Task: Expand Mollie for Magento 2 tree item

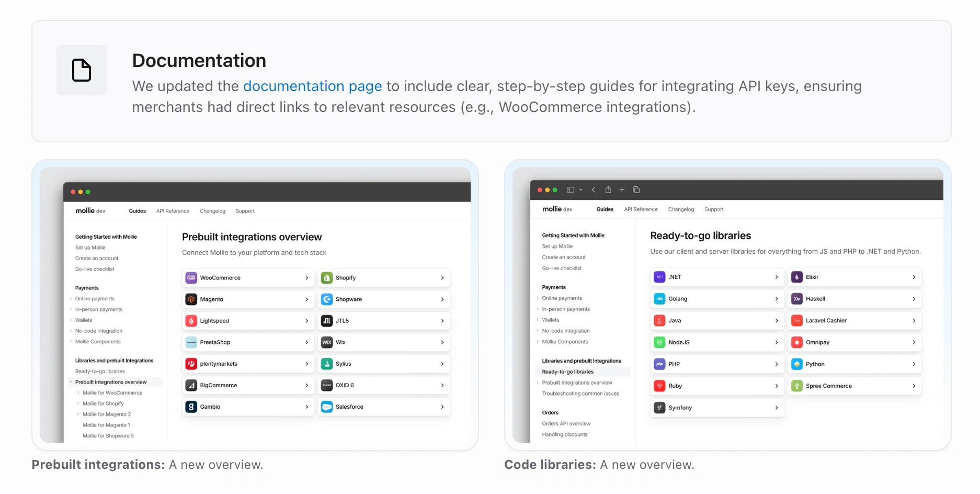Action: pos(78,414)
